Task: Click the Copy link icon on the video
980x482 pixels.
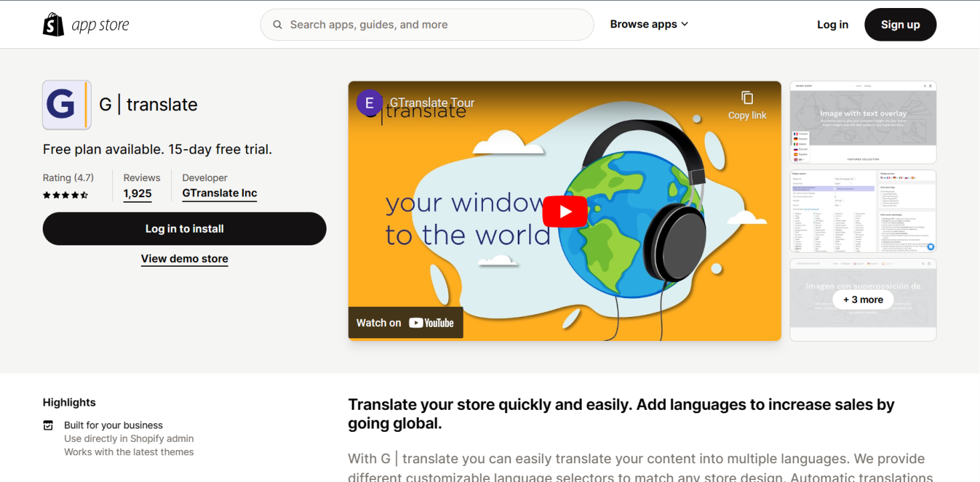Action: click(x=746, y=97)
